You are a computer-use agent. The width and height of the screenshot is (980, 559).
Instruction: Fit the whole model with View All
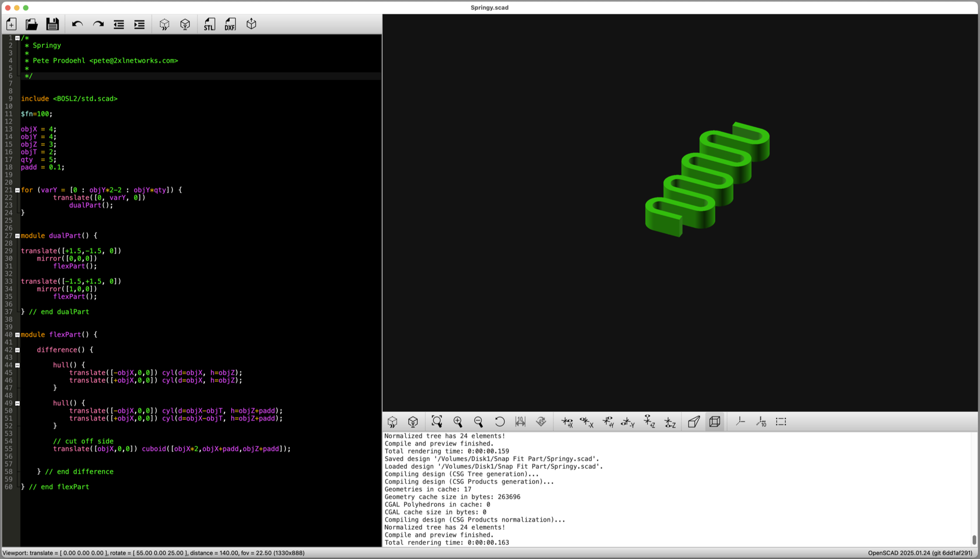point(437,422)
